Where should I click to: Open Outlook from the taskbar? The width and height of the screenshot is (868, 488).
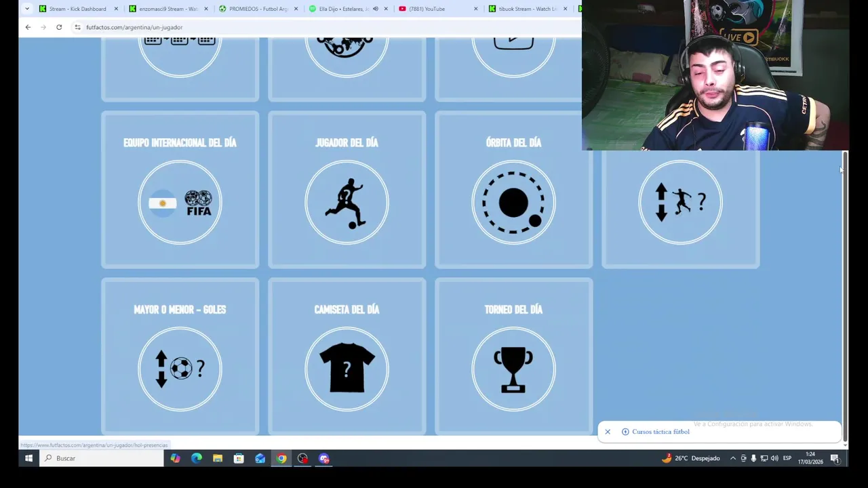(x=260, y=458)
